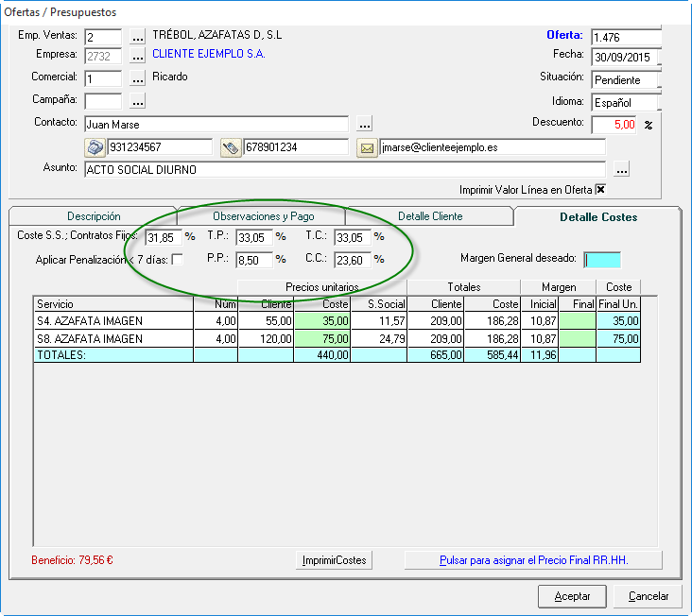
Task: Click the landline number field 931234567
Action: tap(160, 147)
